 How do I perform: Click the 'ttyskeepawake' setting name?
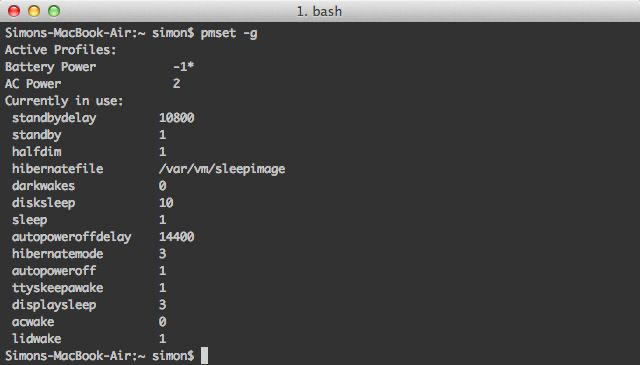[58, 288]
